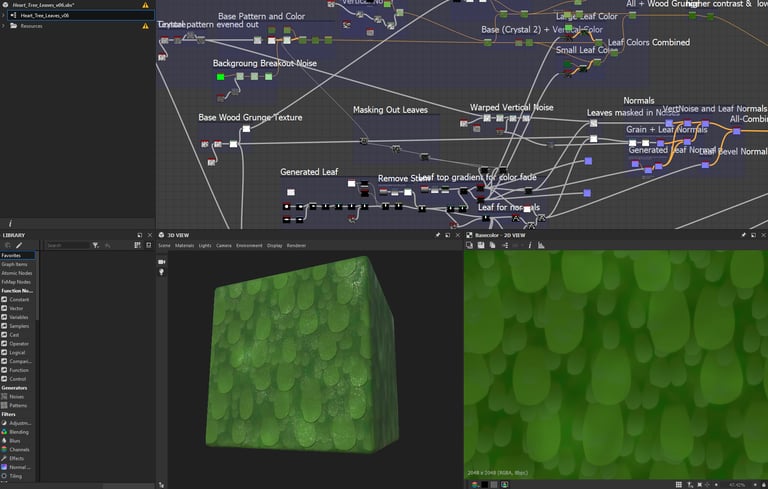Select Favorites in the Library list
Image resolution: width=768 pixels, height=489 pixels.
pyautogui.click(x=18, y=255)
